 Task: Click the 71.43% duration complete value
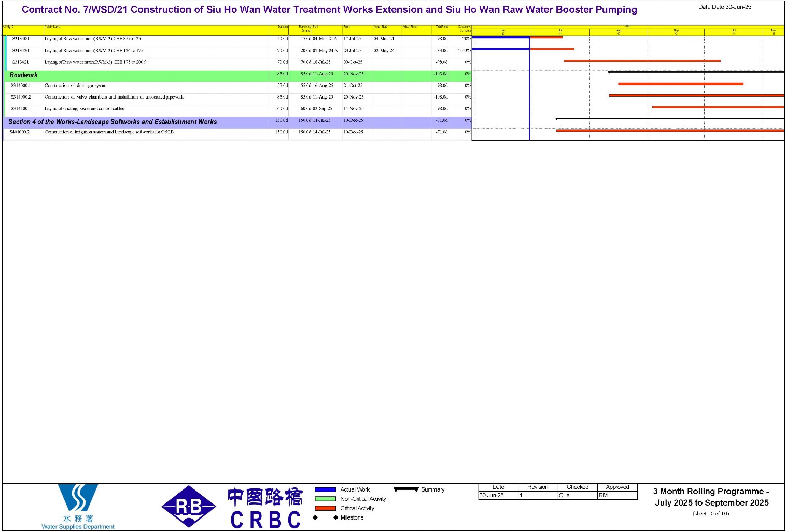(x=464, y=51)
